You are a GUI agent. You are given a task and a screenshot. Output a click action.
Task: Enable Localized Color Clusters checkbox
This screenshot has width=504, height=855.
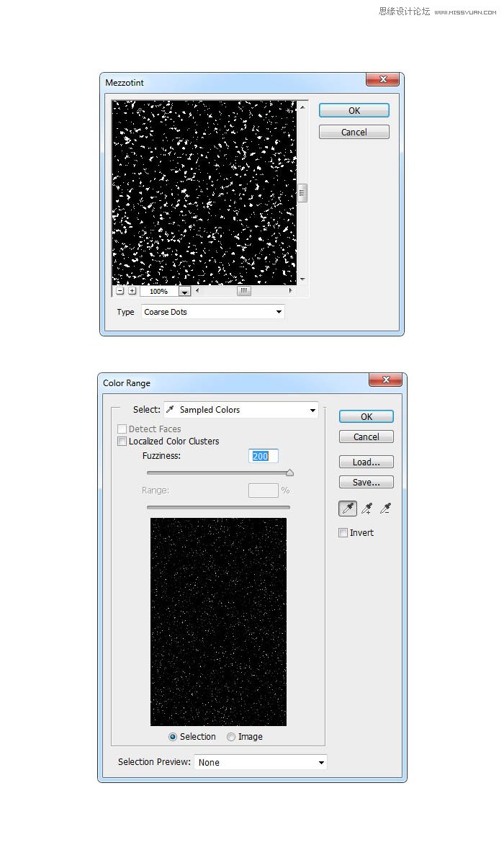122,442
